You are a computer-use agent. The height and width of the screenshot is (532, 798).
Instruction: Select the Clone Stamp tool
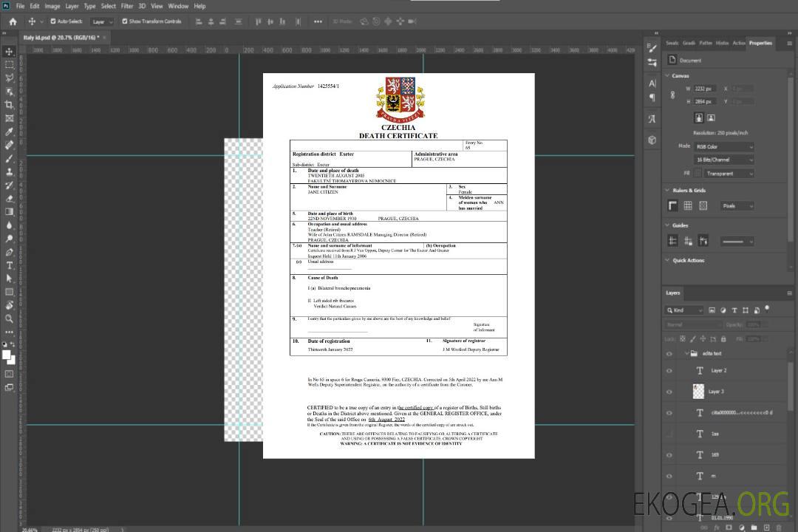[9, 172]
